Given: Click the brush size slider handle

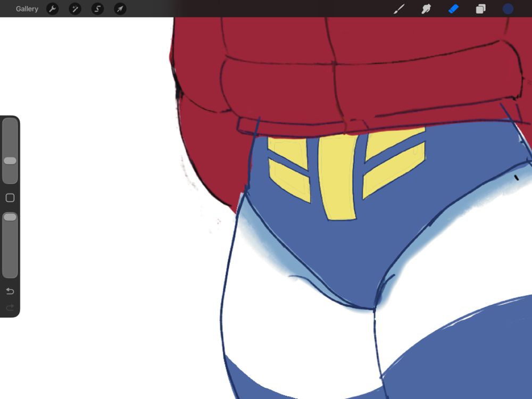Looking at the screenshot, I should click(10, 161).
